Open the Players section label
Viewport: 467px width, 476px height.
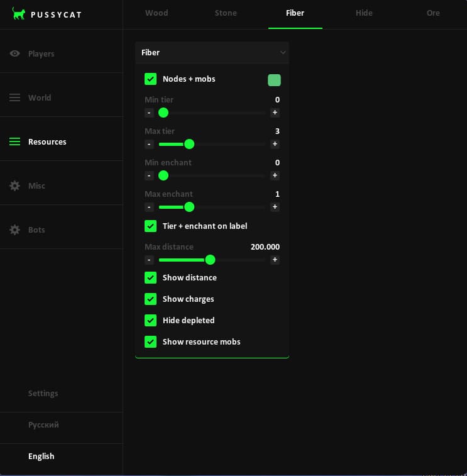(x=41, y=53)
